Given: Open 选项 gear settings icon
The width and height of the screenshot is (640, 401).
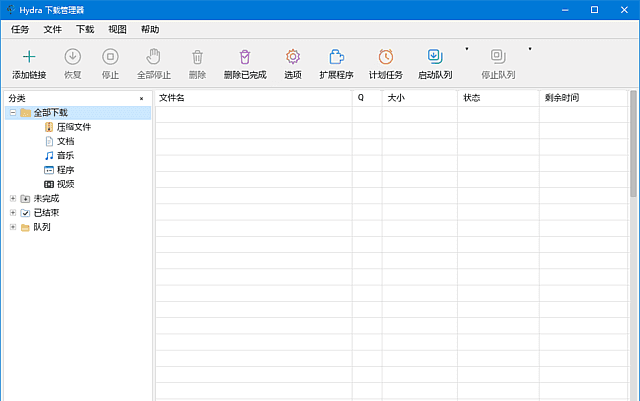Looking at the screenshot, I should pos(293,57).
